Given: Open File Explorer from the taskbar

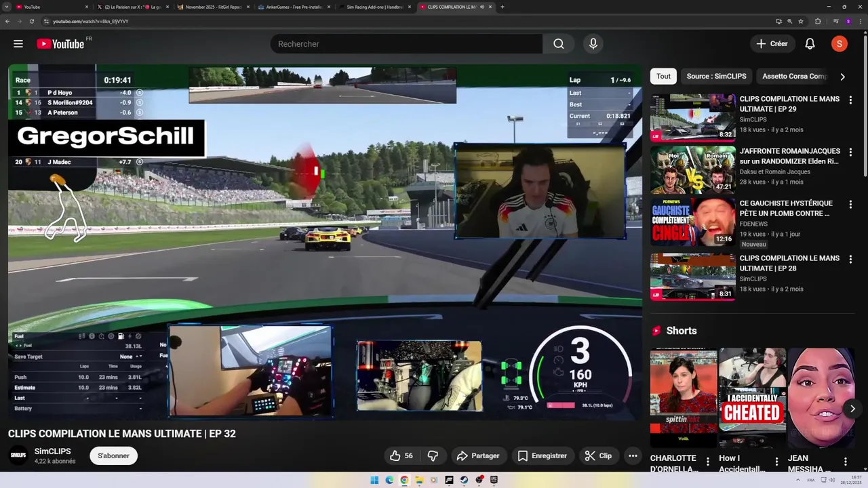Looking at the screenshot, I should [x=419, y=480].
